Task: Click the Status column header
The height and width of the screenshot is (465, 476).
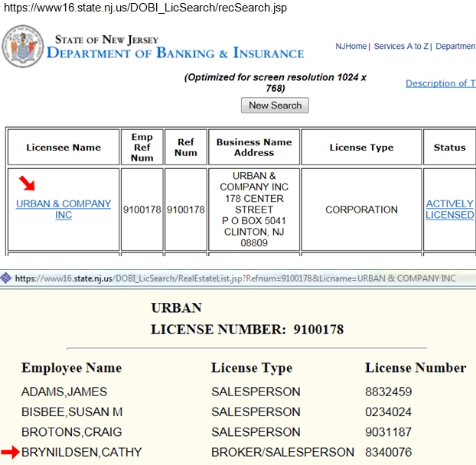Action: pyautogui.click(x=449, y=148)
